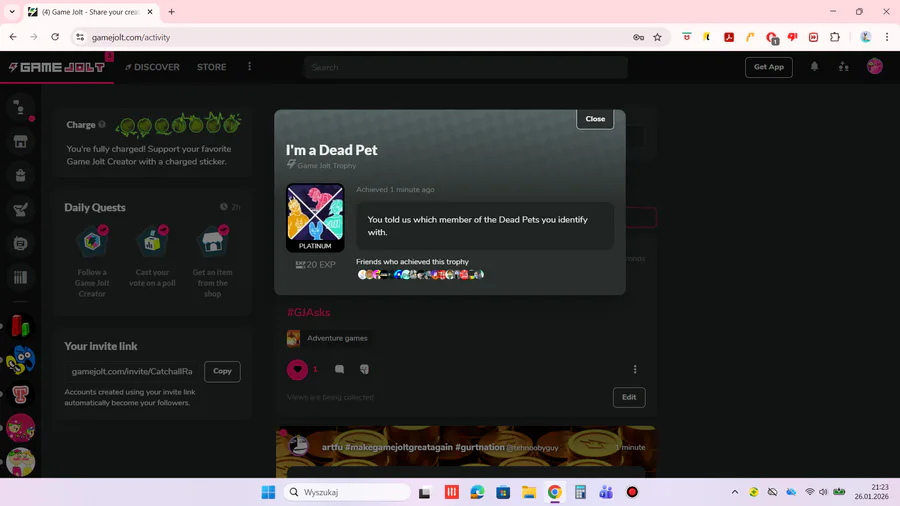Open the backpack icon in sidebar
This screenshot has width=900, height=506.
21,176
